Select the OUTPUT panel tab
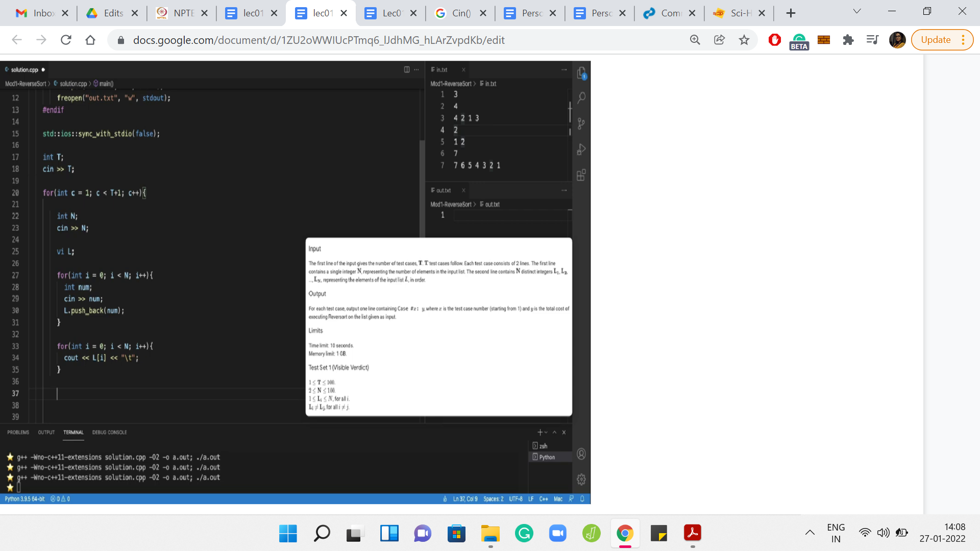This screenshot has width=980, height=551. click(46, 432)
